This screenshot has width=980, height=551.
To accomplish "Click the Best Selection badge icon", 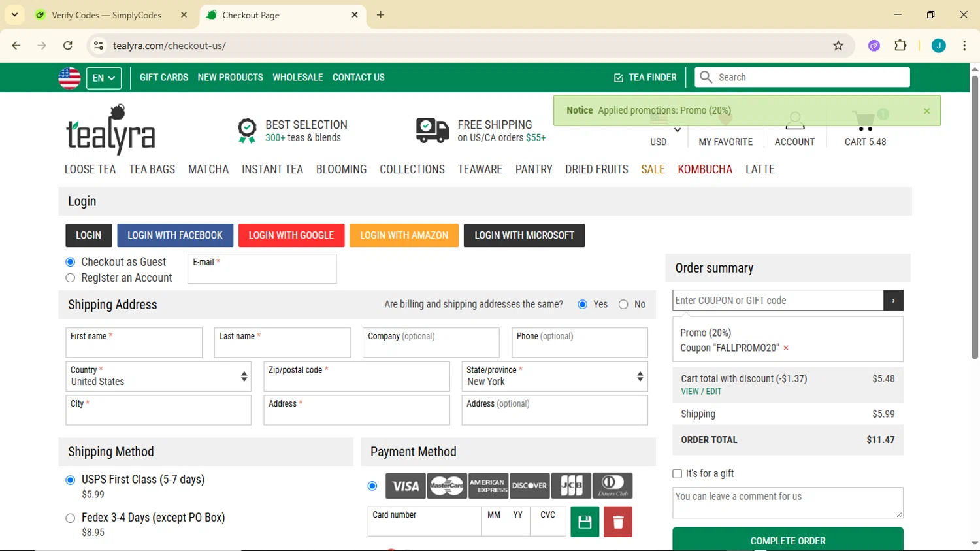I will (247, 131).
